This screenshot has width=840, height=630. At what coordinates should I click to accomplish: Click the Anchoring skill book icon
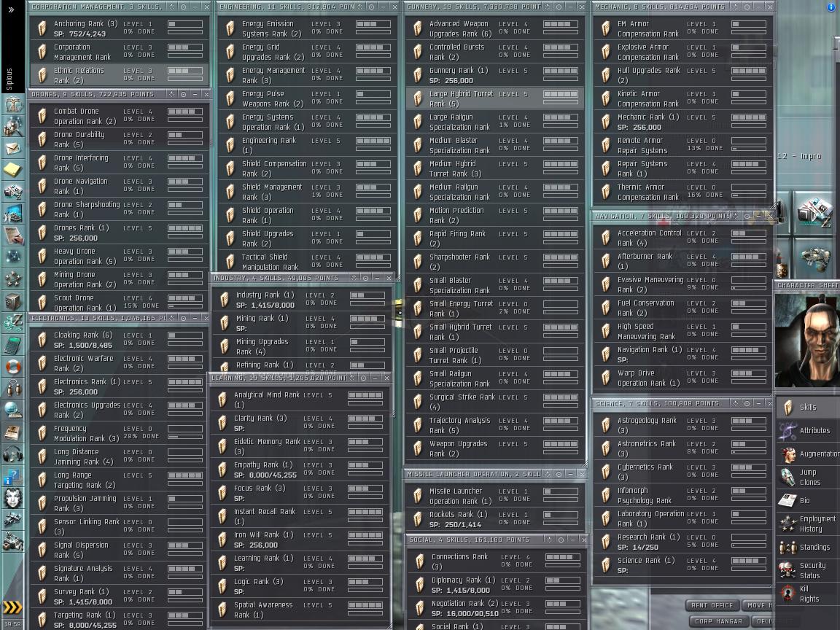[42, 28]
